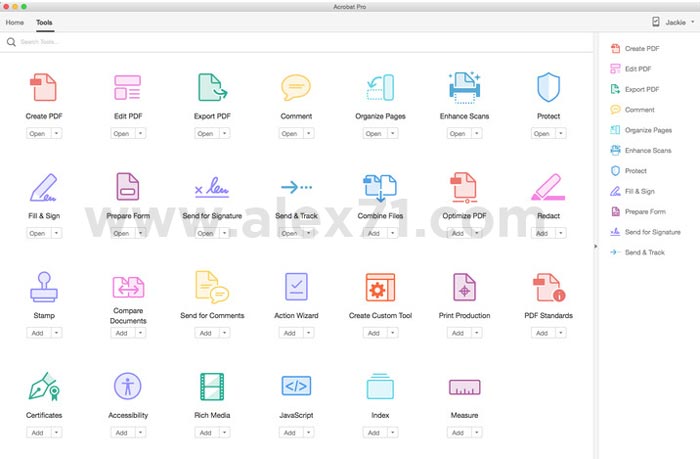Expand dropdown arrow under Stamp
Screen dimensions: 700x459
(56, 333)
